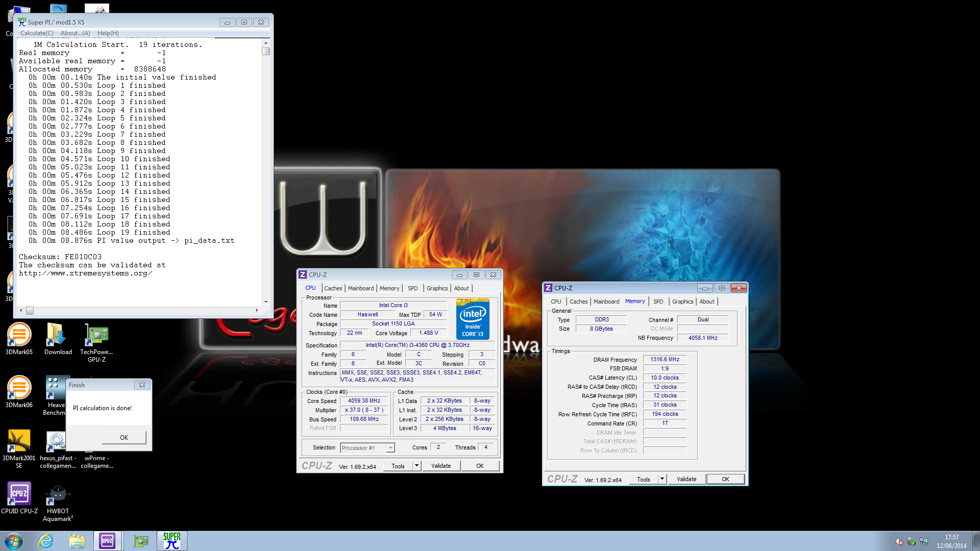
Task: Open the 3DMark06 desktop shortcut
Action: click(x=19, y=391)
